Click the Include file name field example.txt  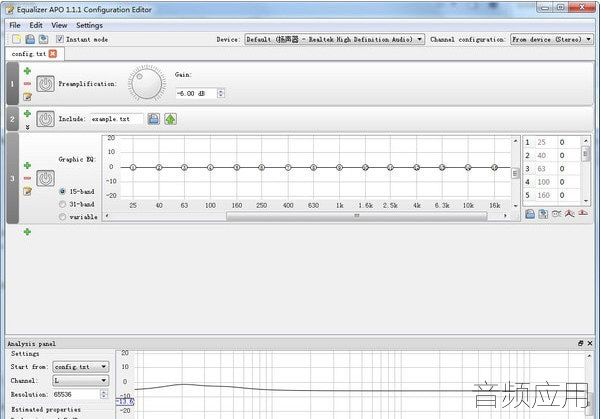point(116,119)
